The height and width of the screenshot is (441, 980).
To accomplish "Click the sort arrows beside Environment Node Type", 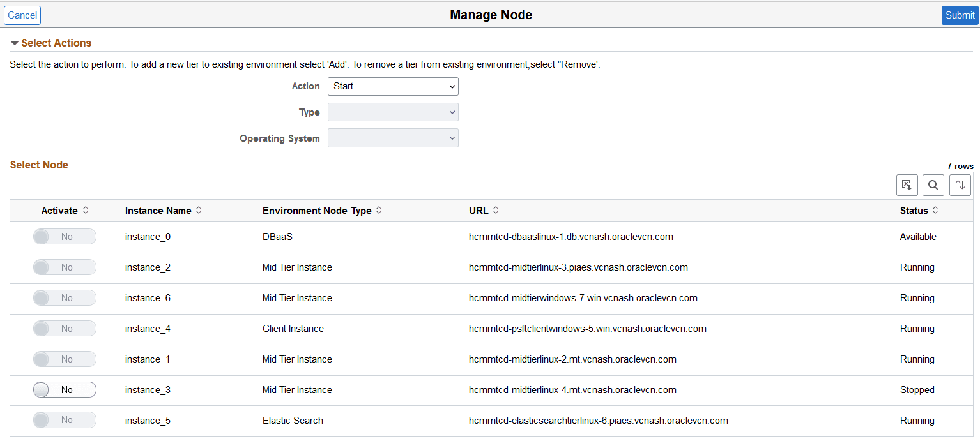I will (379, 210).
